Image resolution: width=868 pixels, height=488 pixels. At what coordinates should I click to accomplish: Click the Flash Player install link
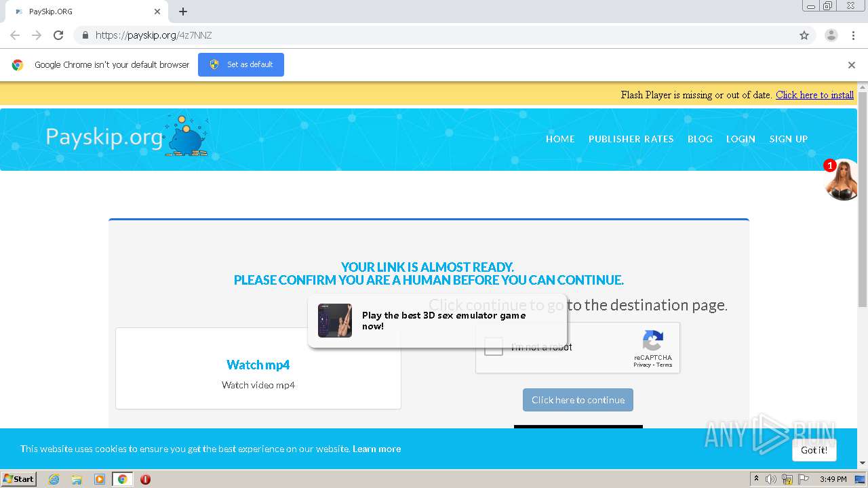coord(814,95)
